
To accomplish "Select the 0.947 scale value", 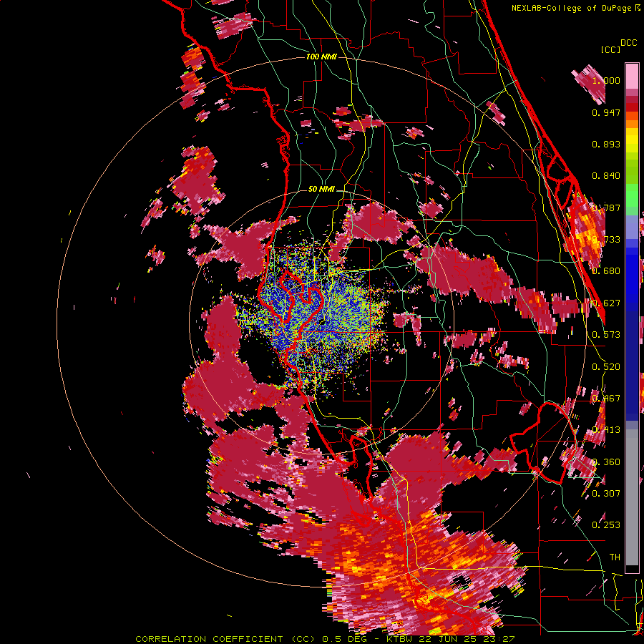I will pyautogui.click(x=606, y=112).
